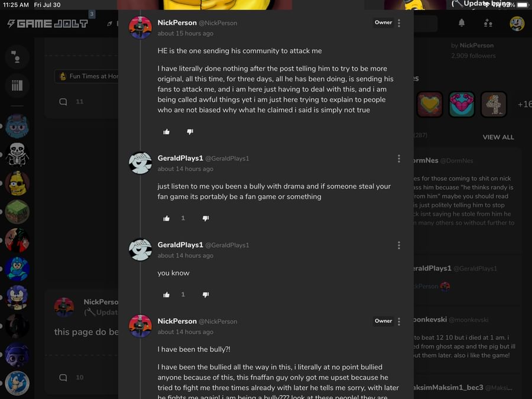Like NickPerson's 15 hours ago comment
This screenshot has width=532, height=399.
pos(166,132)
